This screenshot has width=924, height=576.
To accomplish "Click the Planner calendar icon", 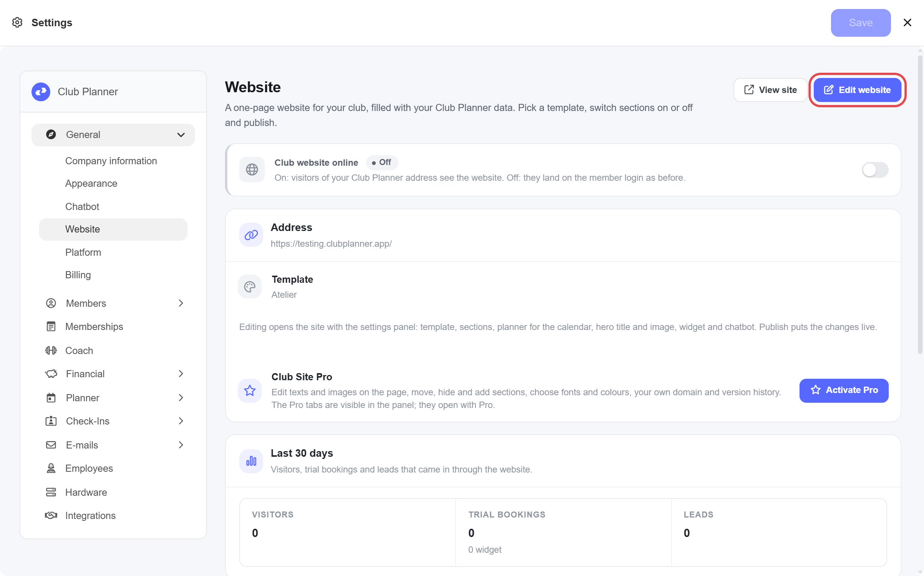I will pyautogui.click(x=51, y=397).
